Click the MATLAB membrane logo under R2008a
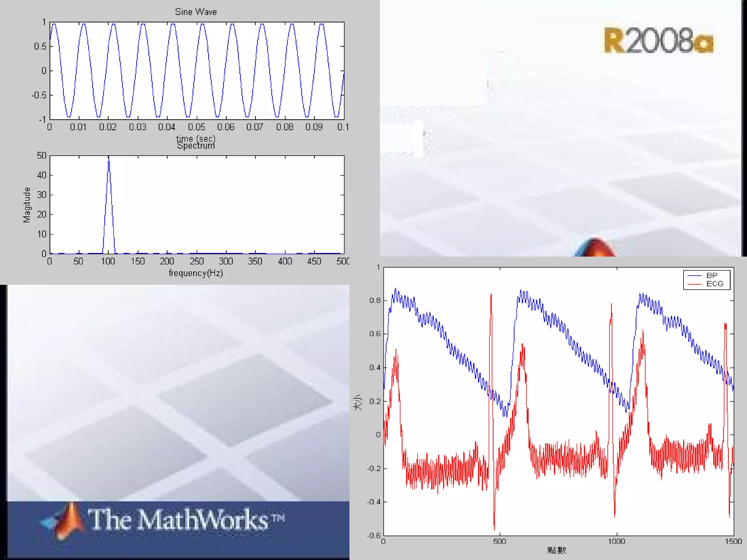This screenshot has height=560, width=747. 595,248
